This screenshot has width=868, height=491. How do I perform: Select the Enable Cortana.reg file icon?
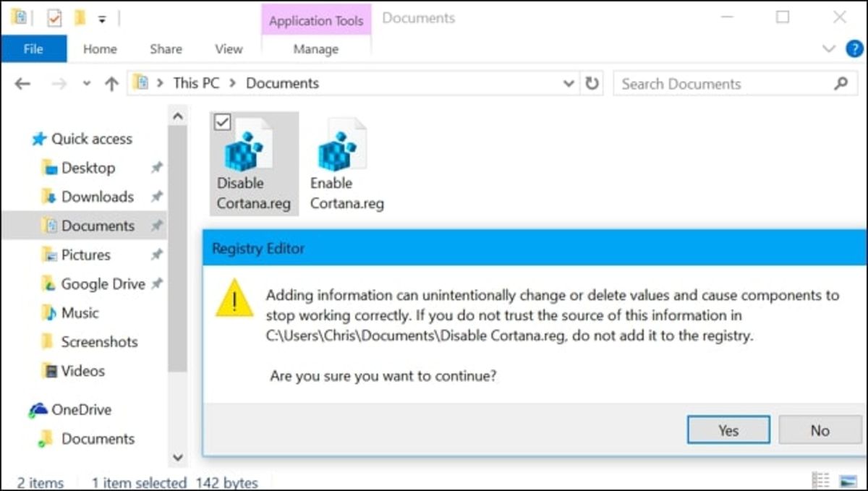tap(341, 145)
